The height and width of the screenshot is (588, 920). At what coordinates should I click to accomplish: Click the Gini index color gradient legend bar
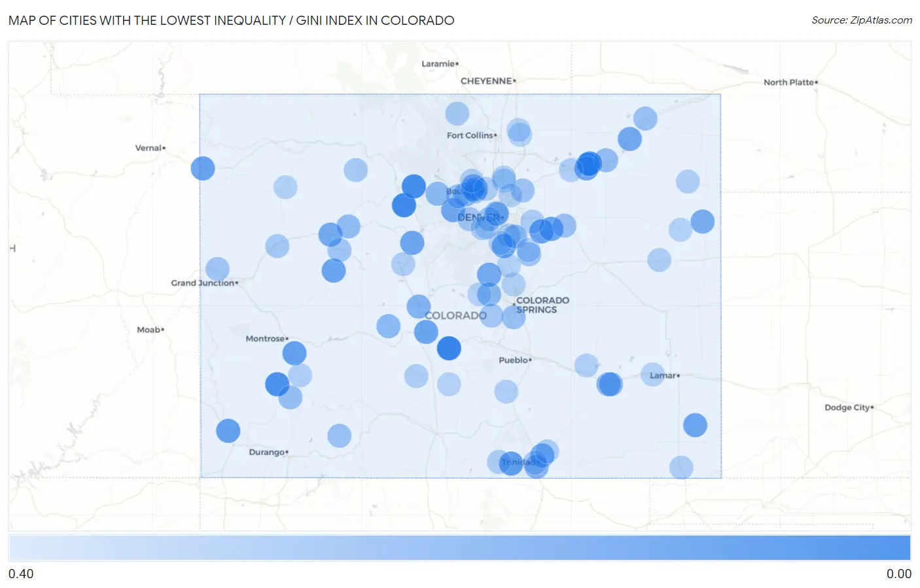pos(460,547)
